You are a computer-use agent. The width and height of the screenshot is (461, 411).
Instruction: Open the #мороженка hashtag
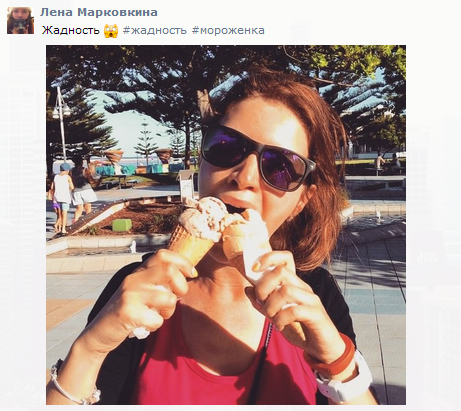(x=228, y=30)
